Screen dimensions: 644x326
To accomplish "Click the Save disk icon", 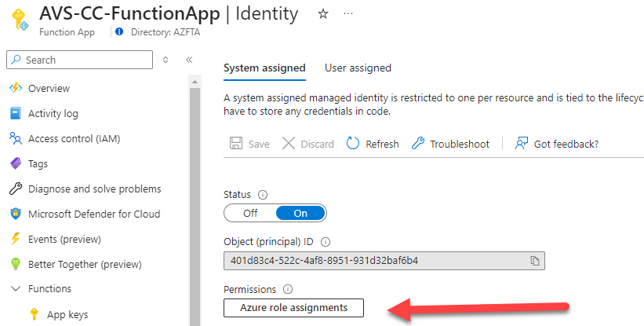I will point(236,144).
